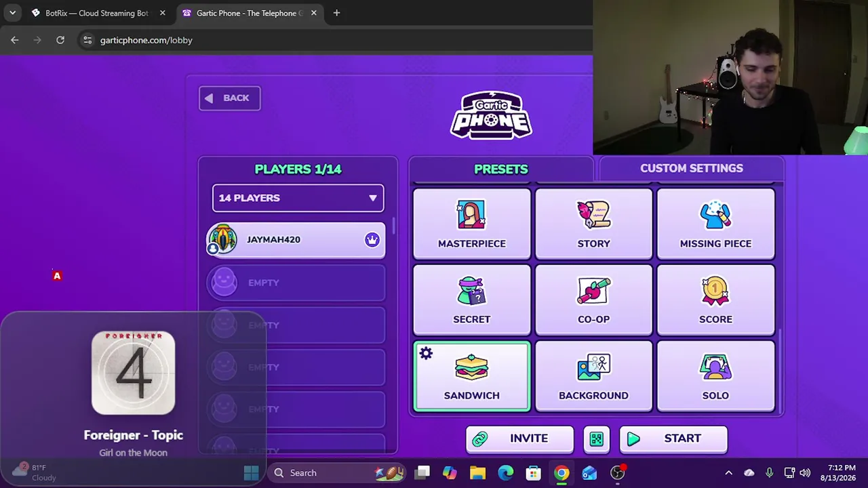Switch to the Presets tab
This screenshot has width=868, height=488.
pos(500,169)
